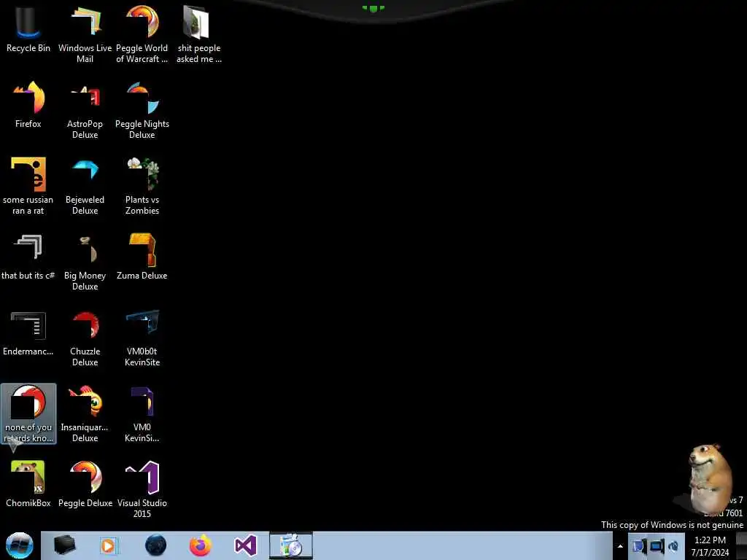Open the volume speaker tray icon
Screen dimensions: 747x560
673,546
